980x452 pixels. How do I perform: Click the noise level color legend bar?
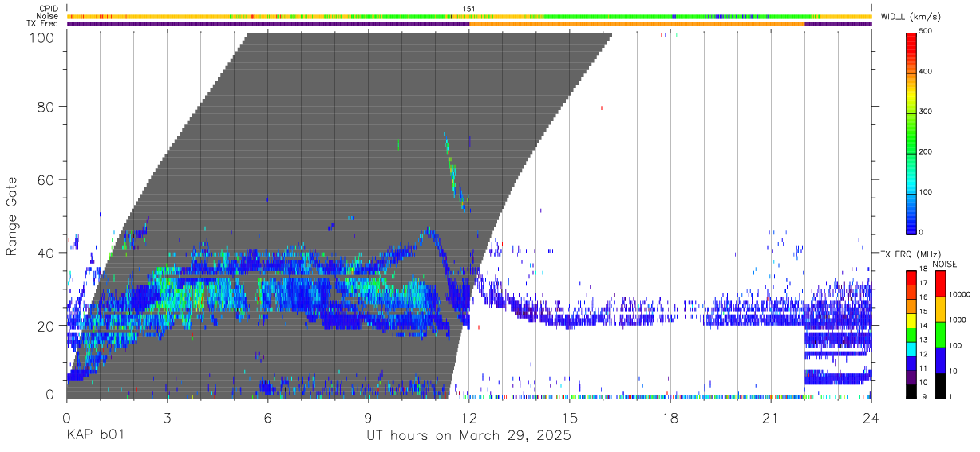coord(940,335)
